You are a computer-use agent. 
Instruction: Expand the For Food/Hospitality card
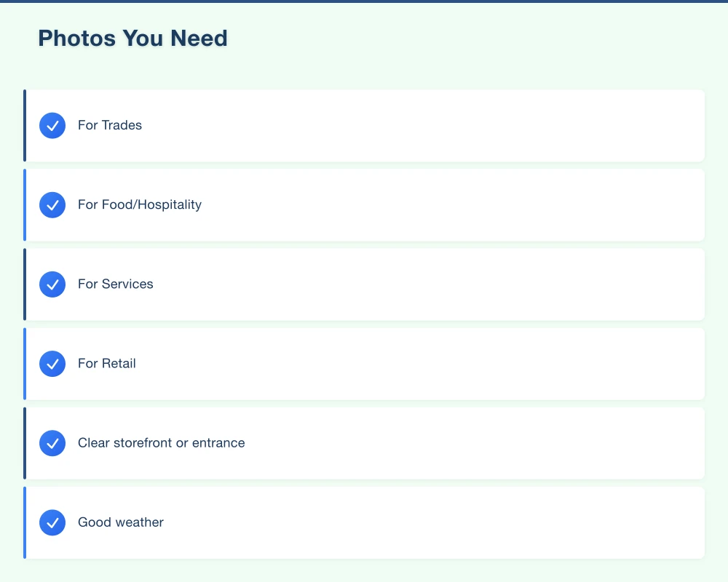(x=364, y=204)
